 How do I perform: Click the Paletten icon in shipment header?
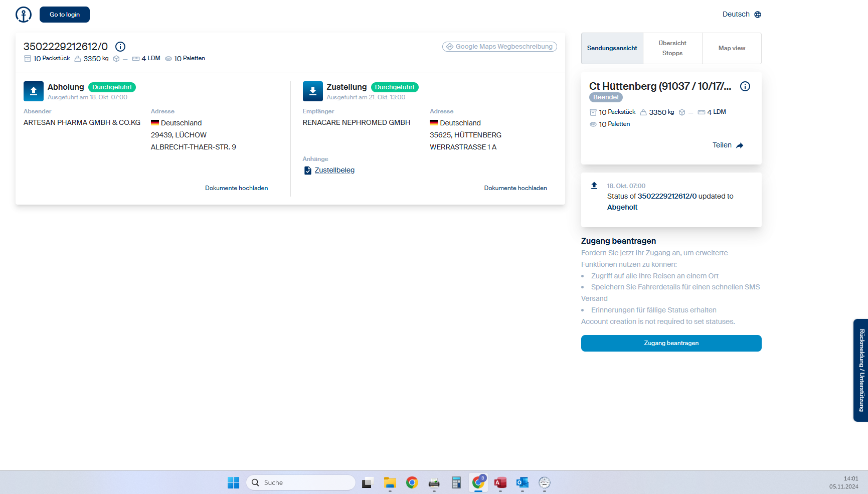point(168,59)
